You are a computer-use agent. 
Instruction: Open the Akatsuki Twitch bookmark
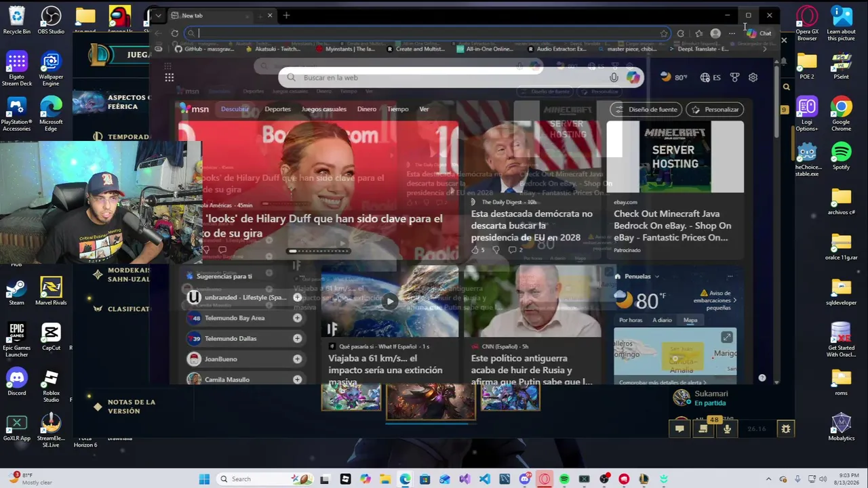pyautogui.click(x=273, y=49)
